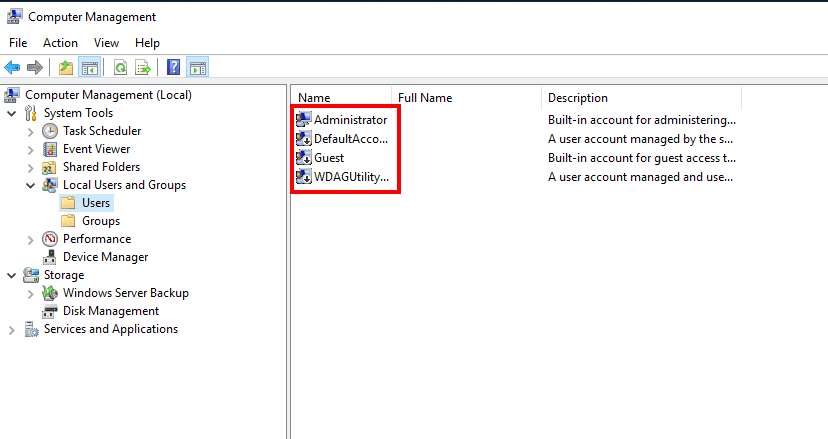Open Device Manager from the tree
The image size is (828, 439).
click(x=105, y=257)
